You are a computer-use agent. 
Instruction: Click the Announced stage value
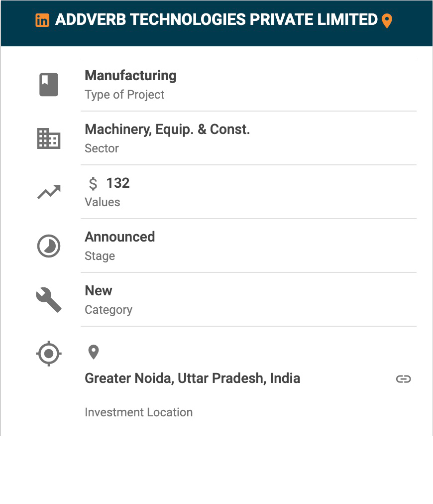[x=119, y=237]
